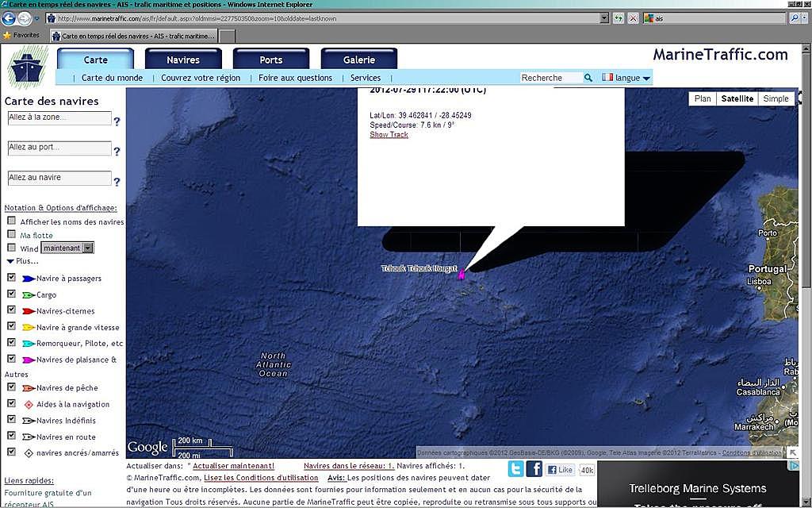Click the browser search provider magnifier button
This screenshot has width=812, height=508.
pyautogui.click(x=795, y=18)
